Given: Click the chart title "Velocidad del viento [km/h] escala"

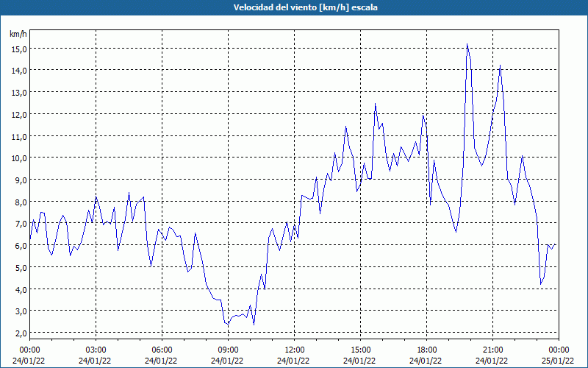Looking at the screenshot, I should pyautogui.click(x=305, y=7).
